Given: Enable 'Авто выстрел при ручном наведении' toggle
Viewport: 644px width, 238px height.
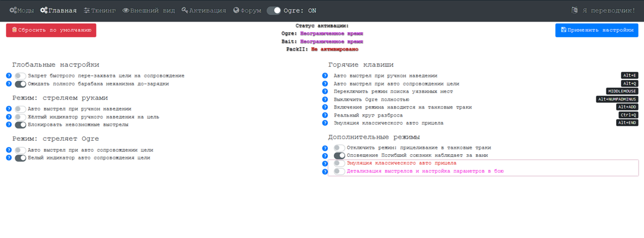Looking at the screenshot, I should pyautogui.click(x=20, y=109).
